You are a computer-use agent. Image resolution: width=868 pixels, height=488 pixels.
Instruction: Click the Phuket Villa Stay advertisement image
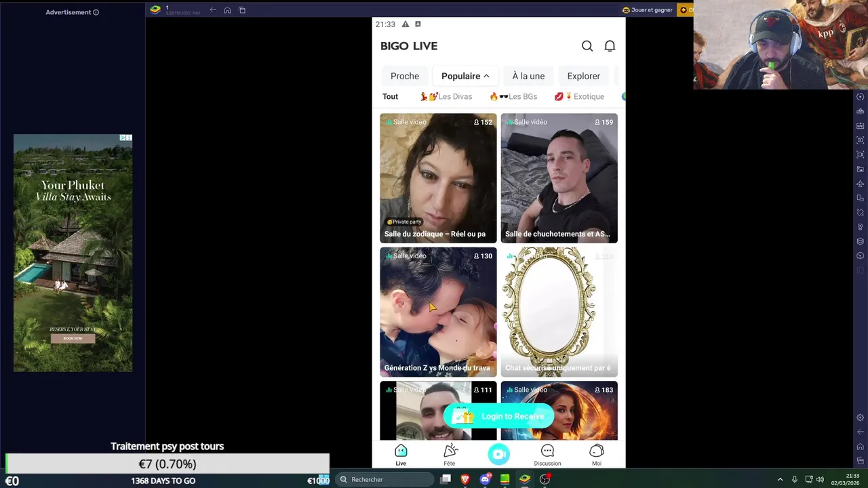pyautogui.click(x=73, y=253)
